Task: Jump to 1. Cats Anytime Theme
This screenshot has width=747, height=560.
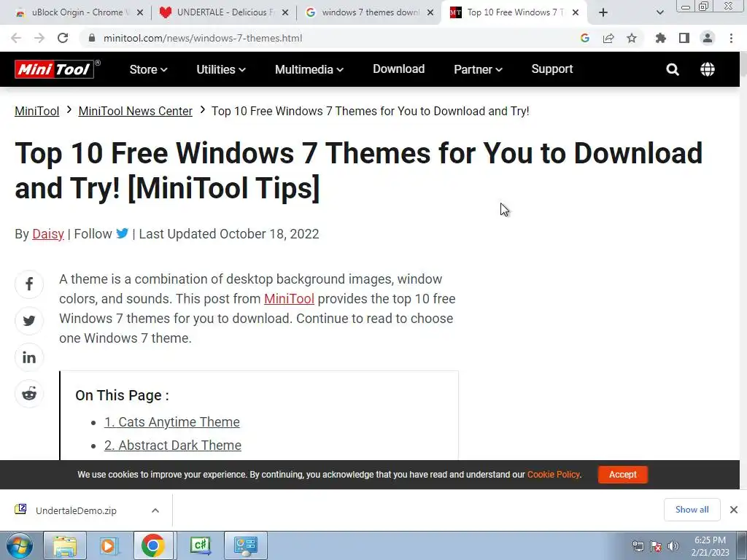Action: (172, 422)
